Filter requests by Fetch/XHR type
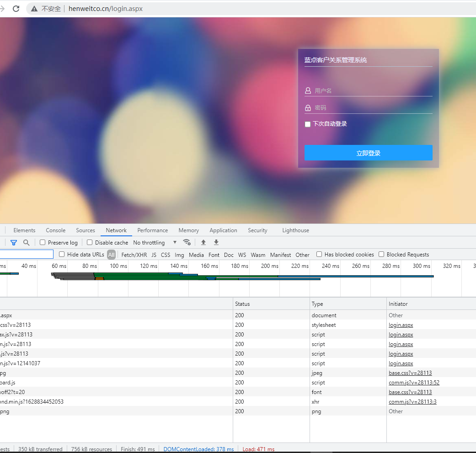Screen dimensions: 476x453 [x=134, y=255]
